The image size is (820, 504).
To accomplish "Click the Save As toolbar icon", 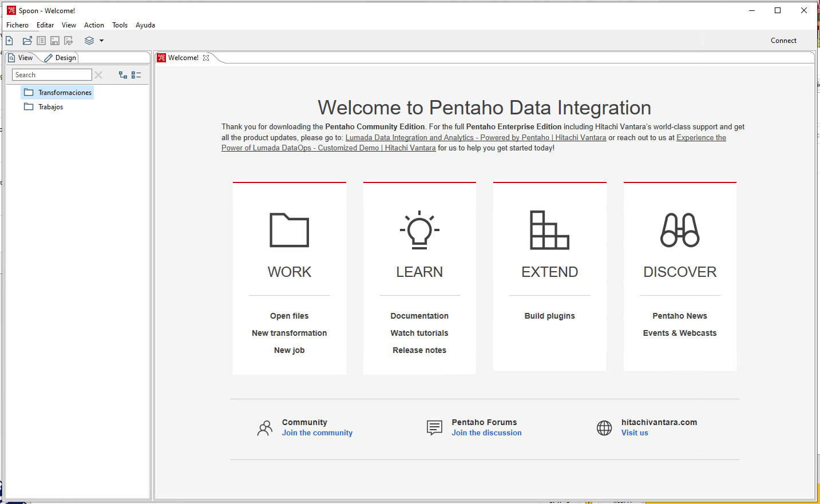I will click(x=68, y=40).
